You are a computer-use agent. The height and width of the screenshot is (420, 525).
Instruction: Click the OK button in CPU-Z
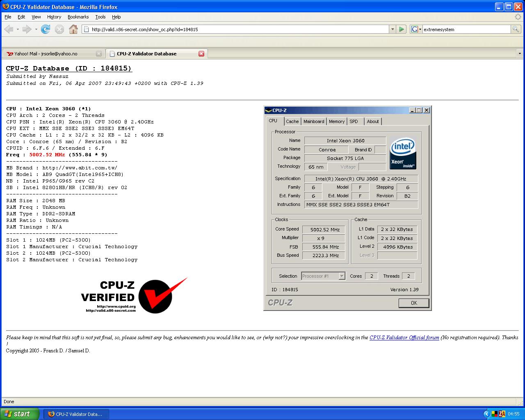point(414,303)
